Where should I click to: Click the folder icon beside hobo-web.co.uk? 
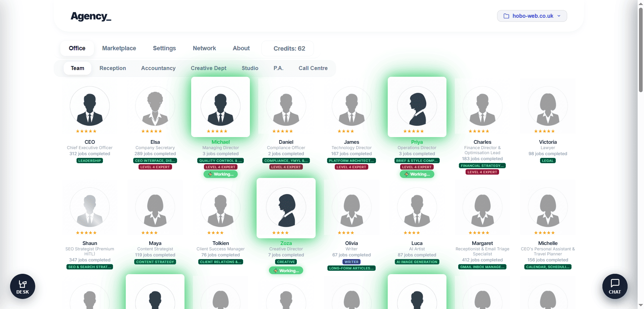point(506,16)
